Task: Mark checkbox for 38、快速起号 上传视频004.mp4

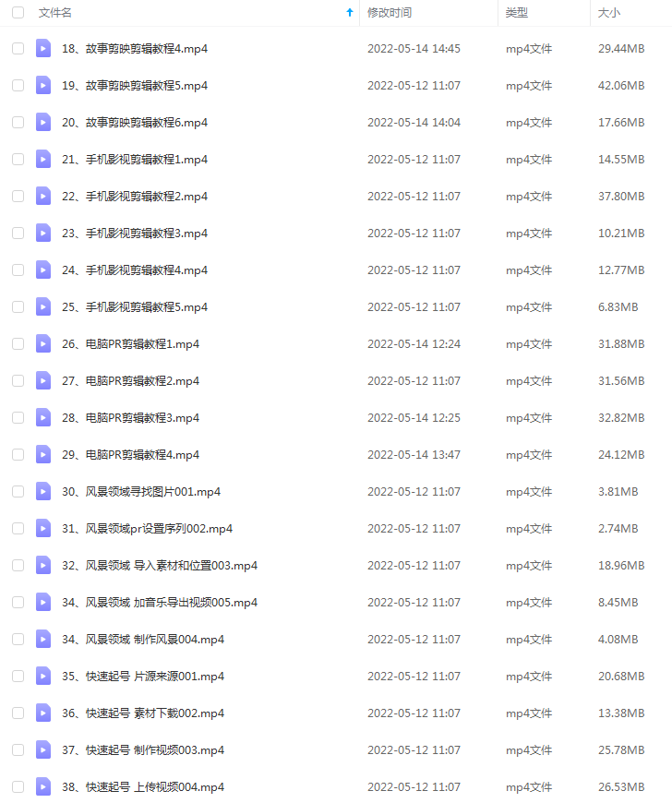Action: (x=18, y=786)
